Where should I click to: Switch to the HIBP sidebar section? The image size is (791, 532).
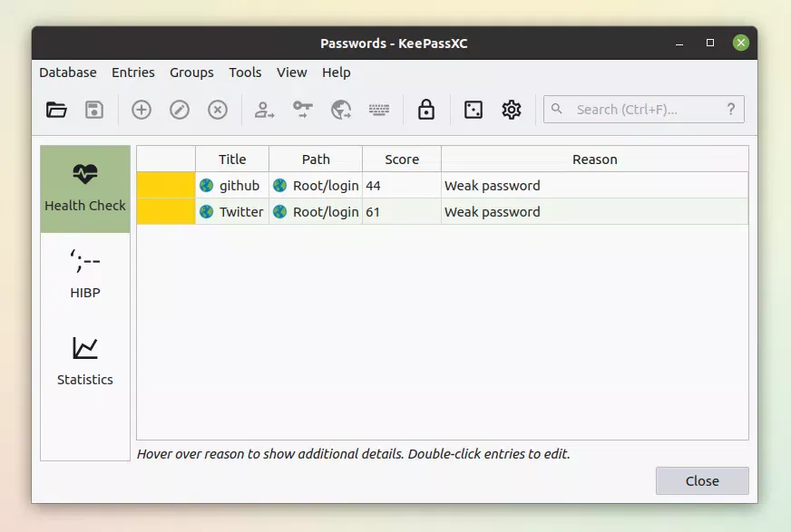click(85, 276)
